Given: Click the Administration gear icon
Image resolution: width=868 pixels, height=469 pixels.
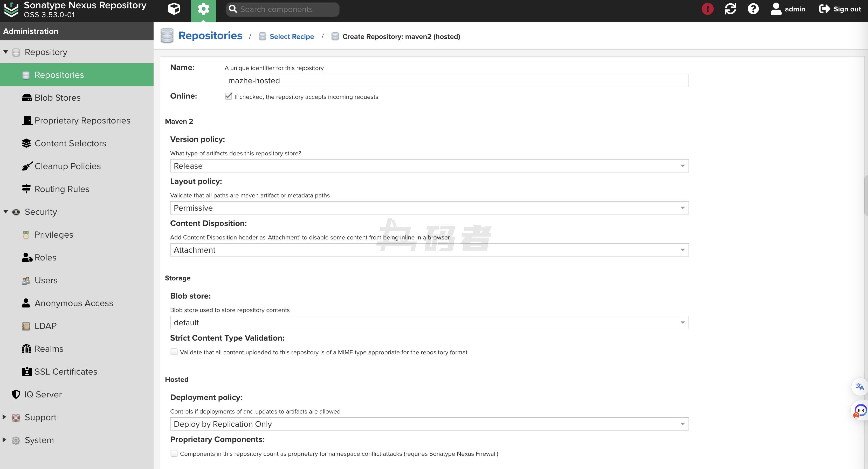Looking at the screenshot, I should click(x=203, y=9).
